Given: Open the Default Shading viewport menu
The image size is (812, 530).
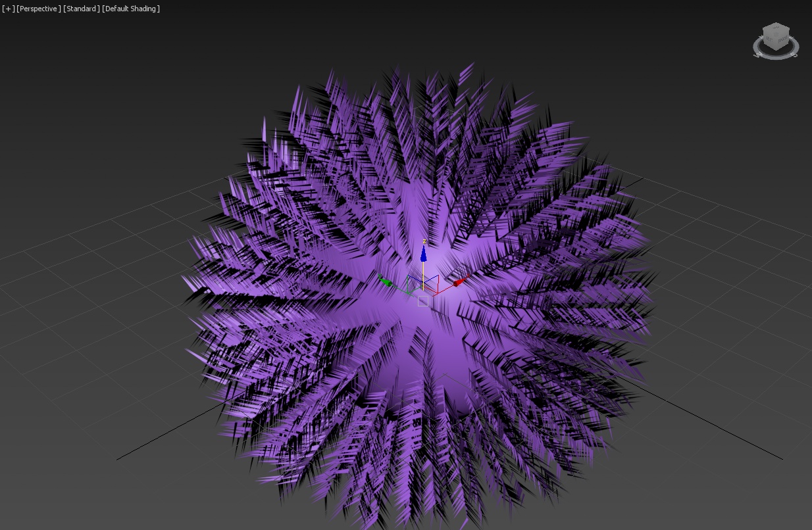Looking at the screenshot, I should (x=131, y=9).
